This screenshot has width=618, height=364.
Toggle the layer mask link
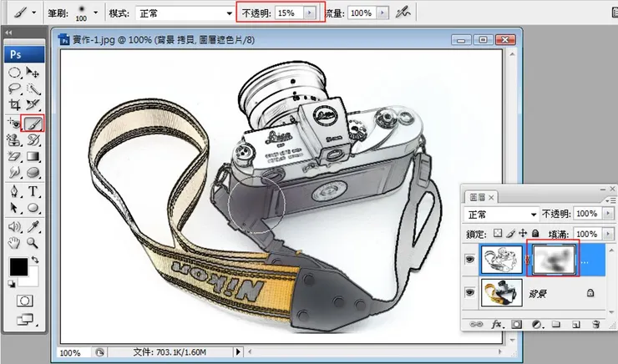(528, 259)
